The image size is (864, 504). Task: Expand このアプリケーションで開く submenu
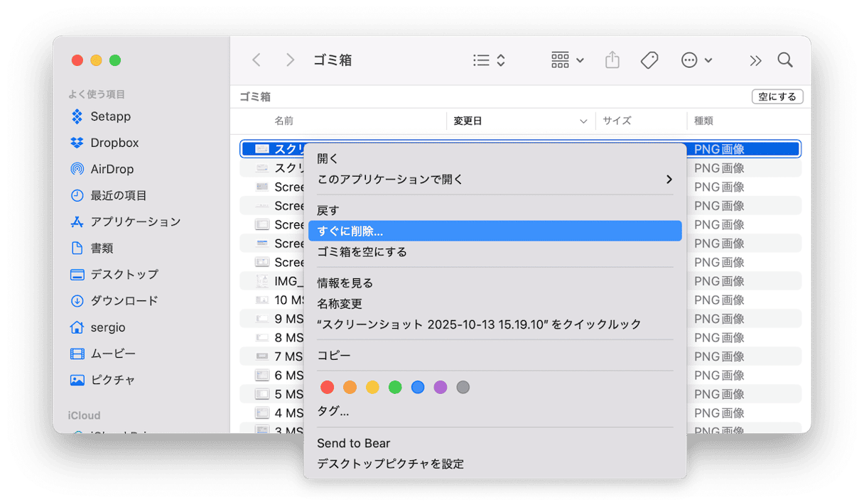tap(495, 180)
